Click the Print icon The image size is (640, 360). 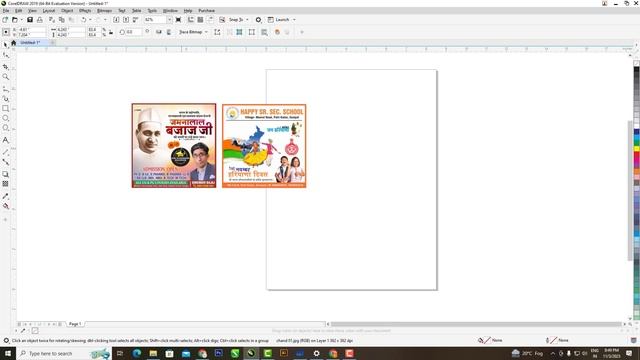(x=40, y=20)
